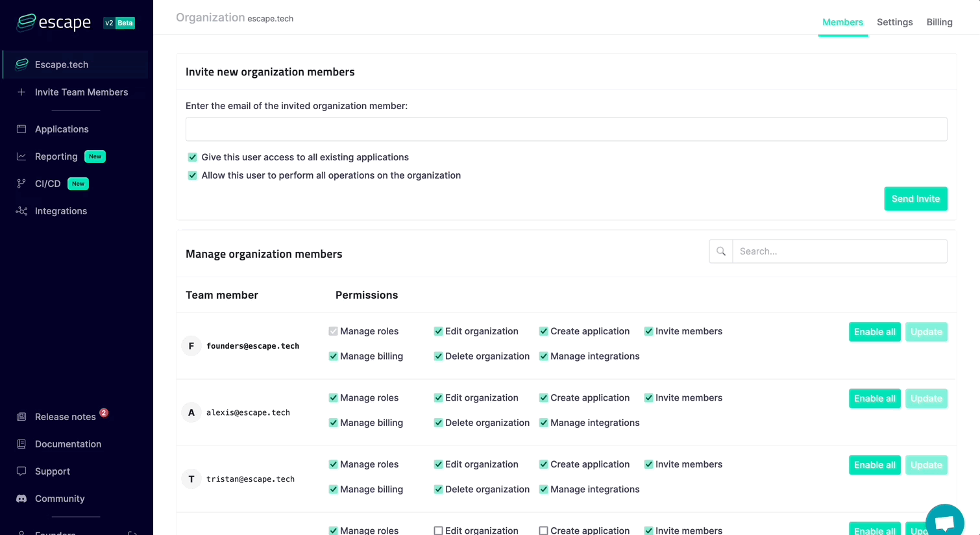Screen dimensions: 980x535
Task: Click the members Search field
Action: [840, 251]
